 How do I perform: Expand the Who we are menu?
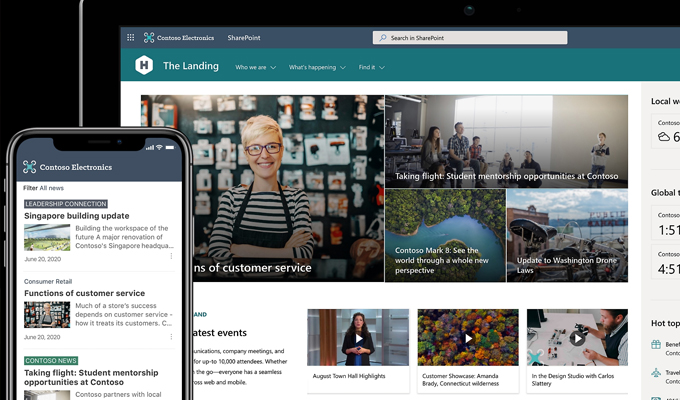point(257,68)
